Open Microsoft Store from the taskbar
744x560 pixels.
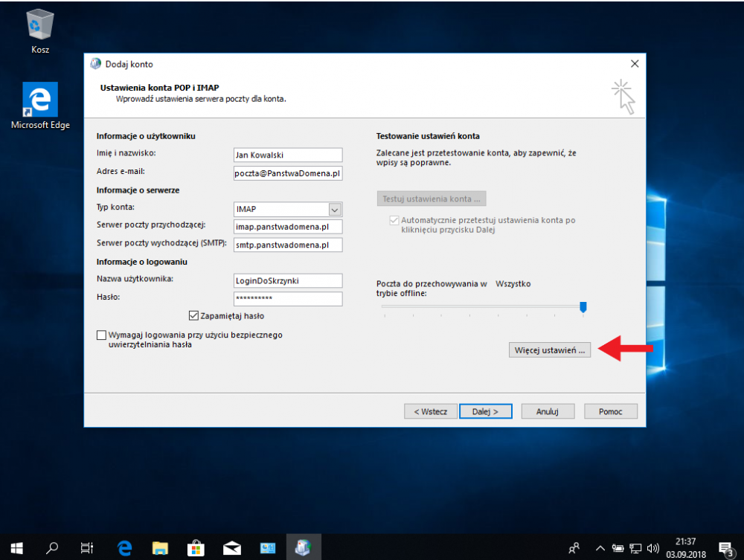click(196, 547)
